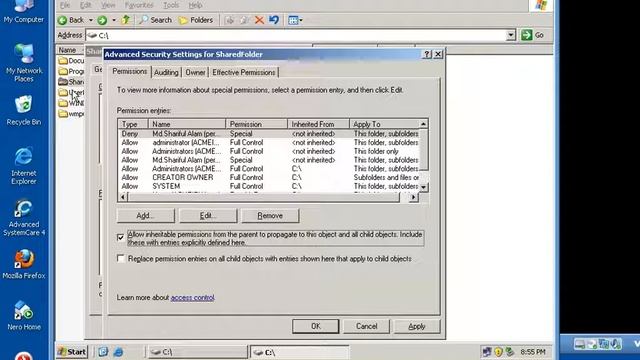Click the Remove button
640x360 pixels.
tap(270, 216)
